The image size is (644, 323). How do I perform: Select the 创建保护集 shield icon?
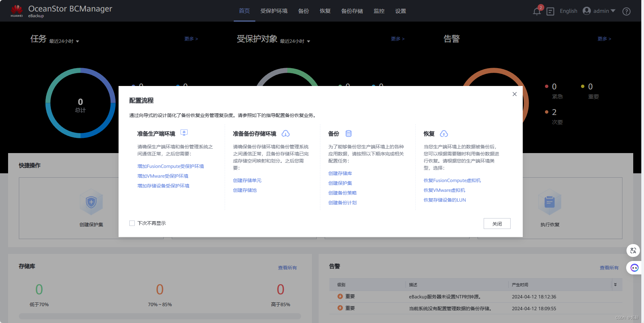[91, 202]
